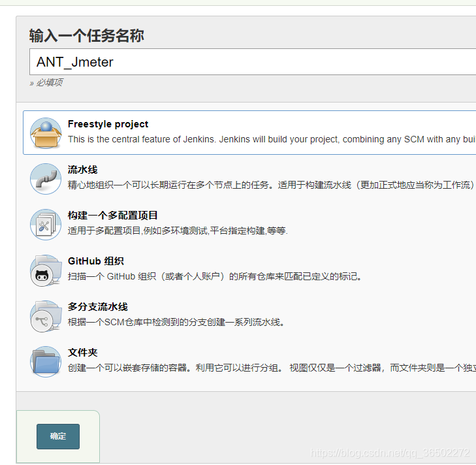Click the Freestyle description starting 'This is the central feature'
The height and width of the screenshot is (465, 476).
click(x=272, y=139)
